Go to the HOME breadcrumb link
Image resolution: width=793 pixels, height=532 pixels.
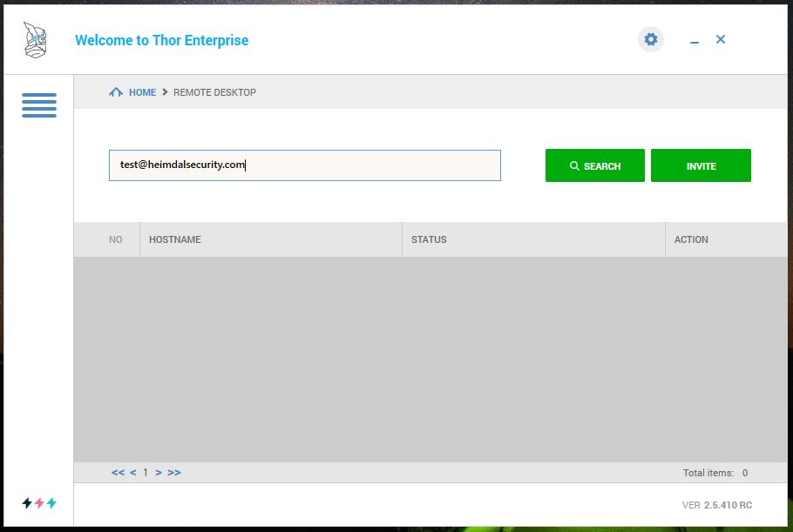click(142, 92)
